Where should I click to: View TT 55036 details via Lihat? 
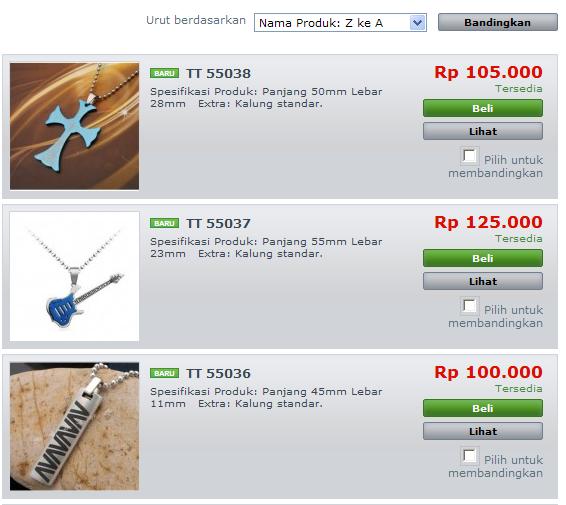[483, 431]
